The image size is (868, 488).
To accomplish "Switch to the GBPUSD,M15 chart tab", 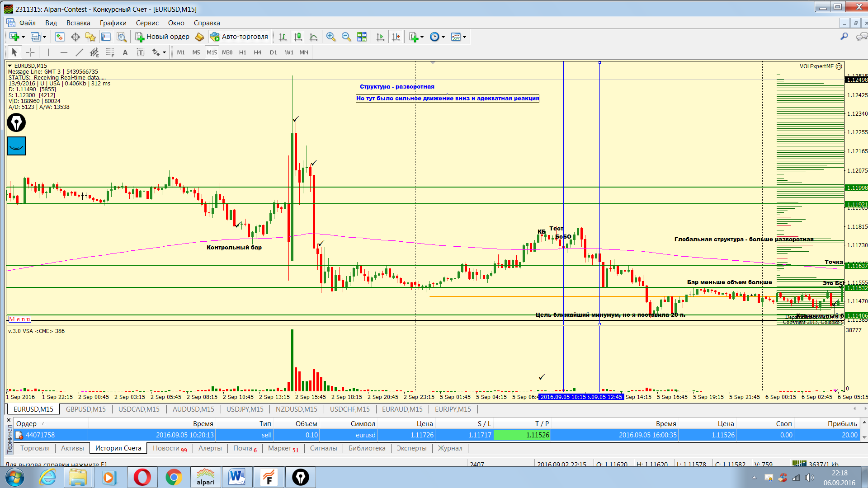I will pos(85,409).
